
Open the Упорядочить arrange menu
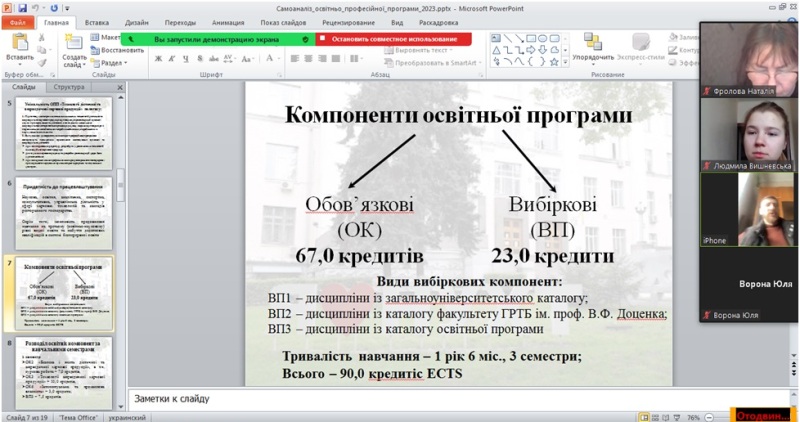593,48
